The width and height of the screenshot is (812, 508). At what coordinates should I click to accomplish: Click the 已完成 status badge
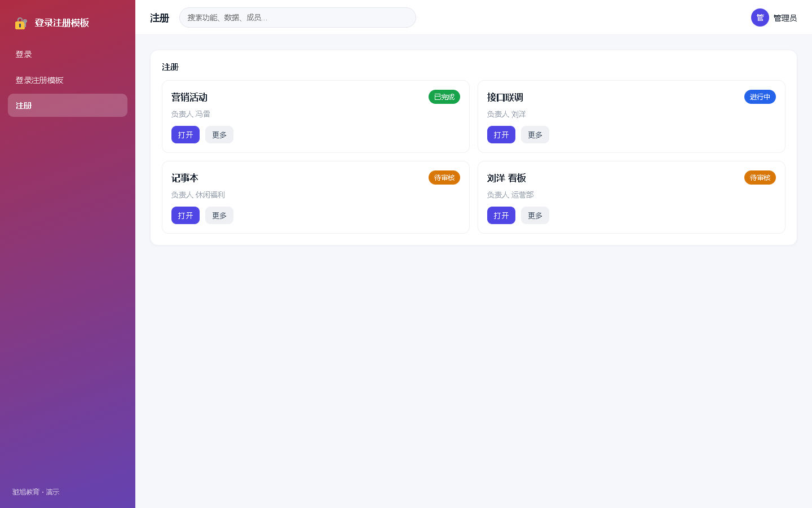pos(444,97)
